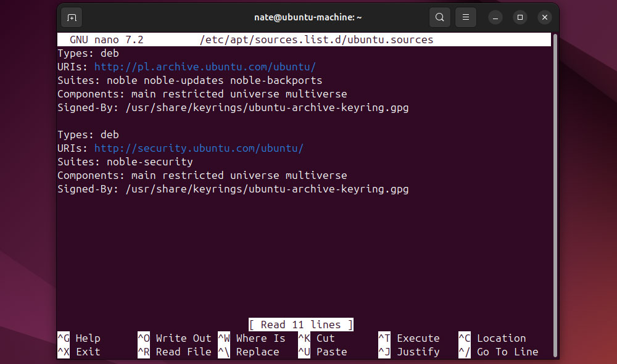Click the ^W Where Is shortcut
The width and height of the screenshot is (617, 364).
pyautogui.click(x=252, y=339)
